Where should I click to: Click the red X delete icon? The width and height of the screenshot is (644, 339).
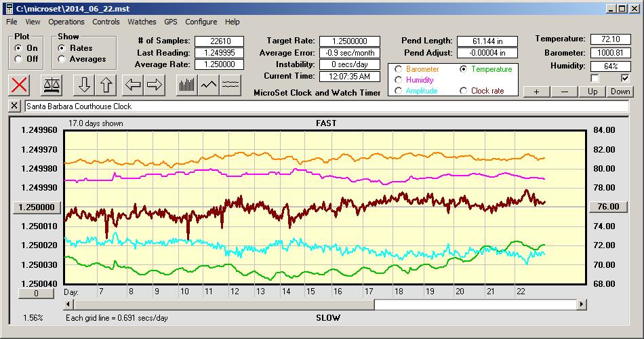[20, 85]
